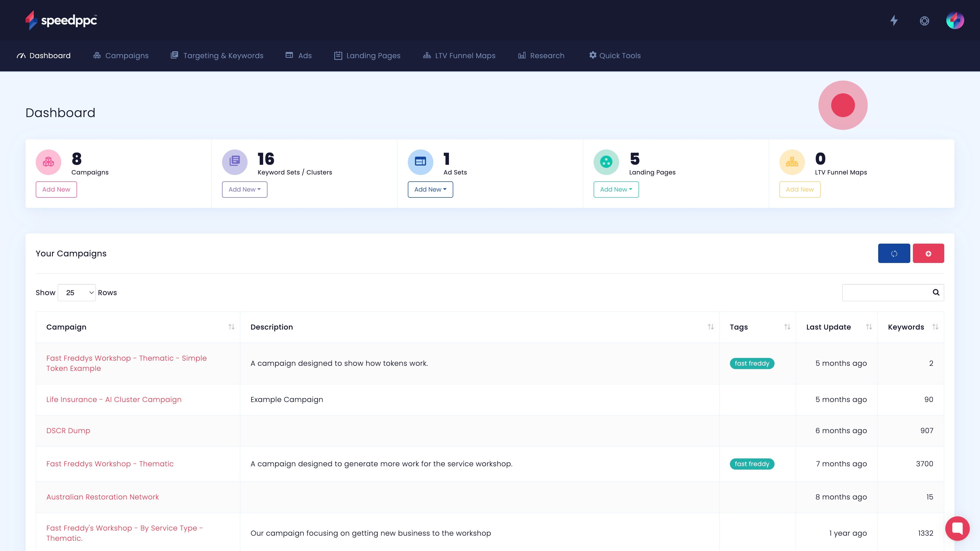Open the user profile avatar
980x551 pixels.
[x=955, y=20]
